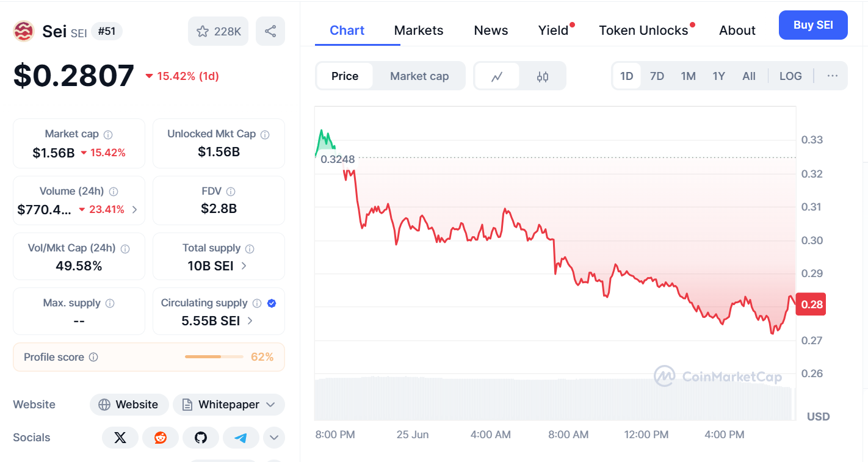Viewport: 868px width, 462px height.
Task: Switch to the line chart icon
Action: [x=497, y=76]
